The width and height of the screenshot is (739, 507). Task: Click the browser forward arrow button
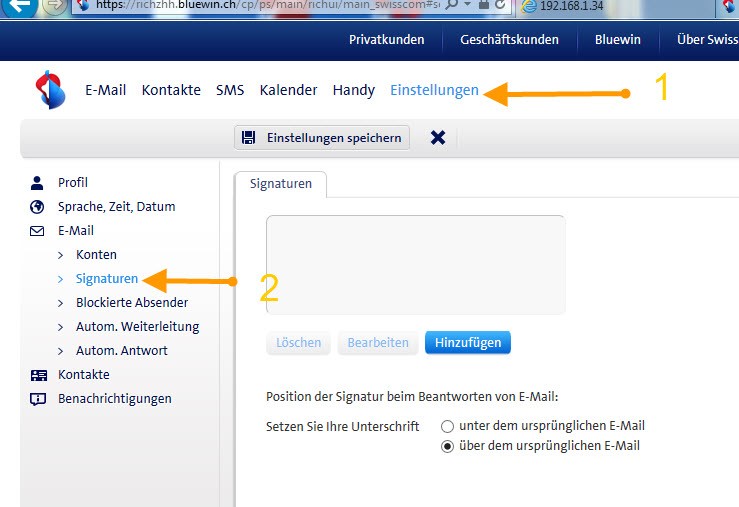[x=54, y=6]
